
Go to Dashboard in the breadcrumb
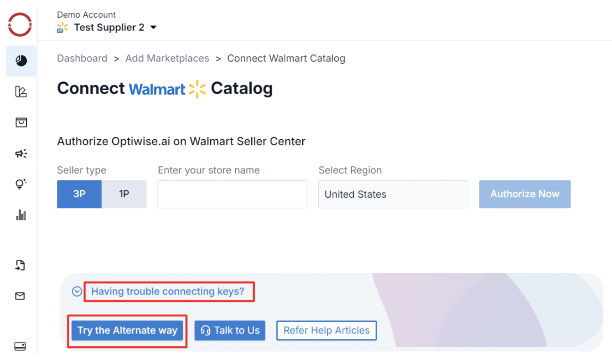[x=82, y=58]
